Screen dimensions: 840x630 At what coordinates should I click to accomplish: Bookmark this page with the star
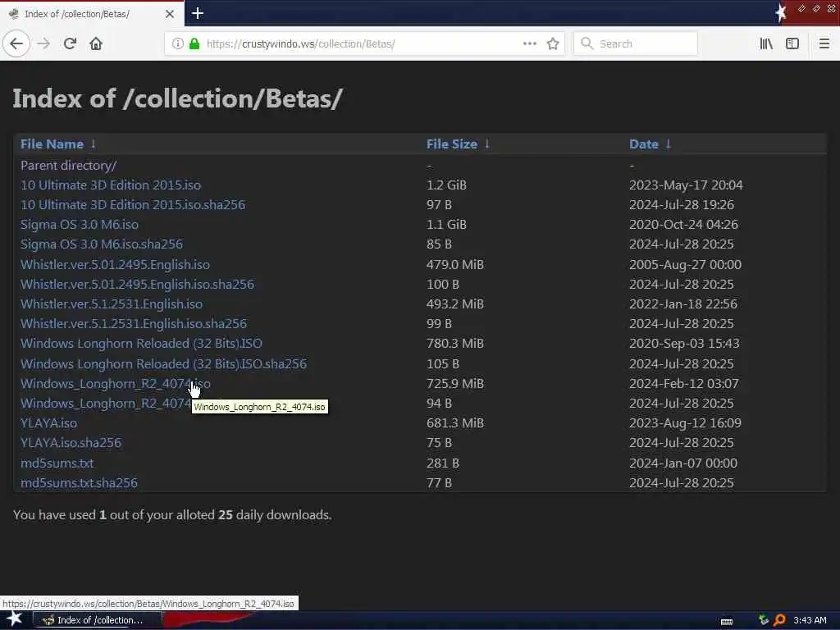click(x=553, y=43)
